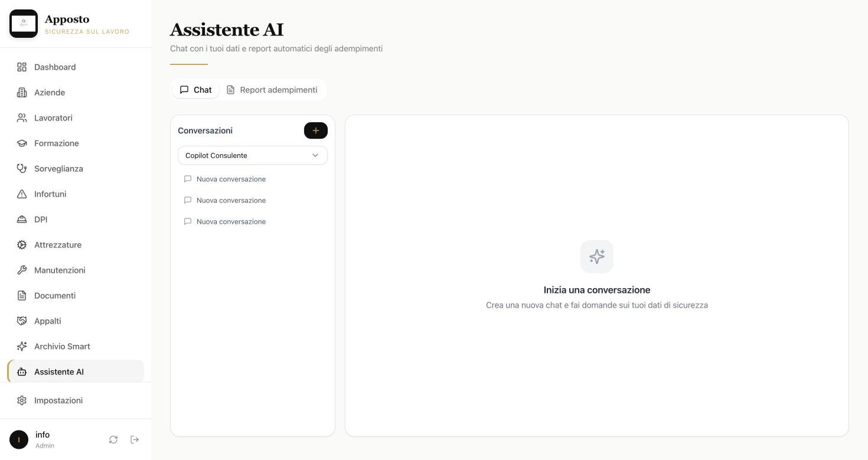Open the Impostazioni gear icon
The width and height of the screenshot is (868, 460).
[22, 400]
